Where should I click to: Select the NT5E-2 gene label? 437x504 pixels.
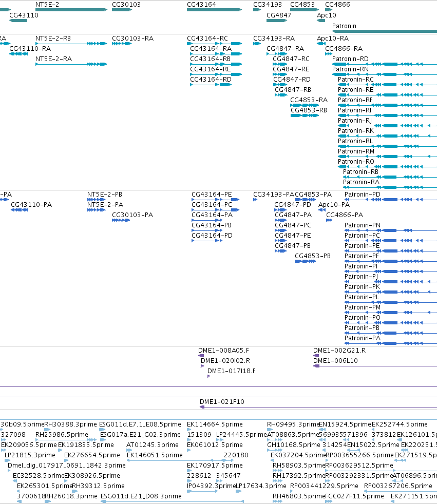coord(47,5)
